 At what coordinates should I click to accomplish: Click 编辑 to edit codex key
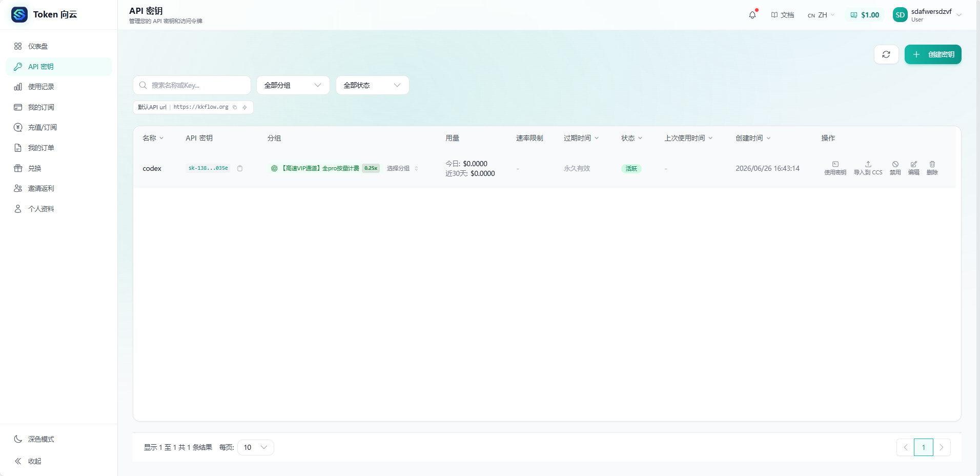pos(913,168)
